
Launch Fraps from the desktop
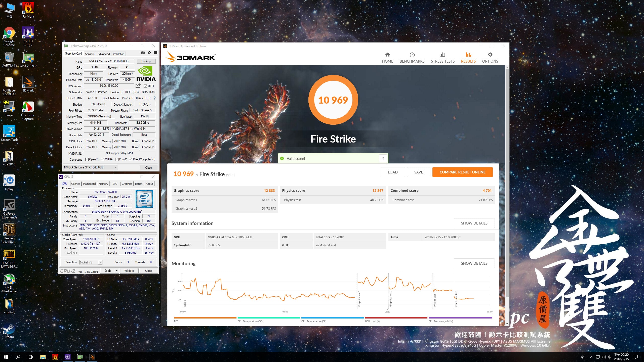[9, 109]
